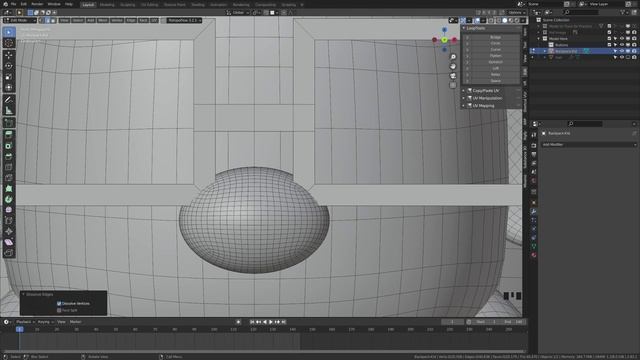
Task: Toggle eye visibility for Buttons object
Action: click(x=622, y=45)
